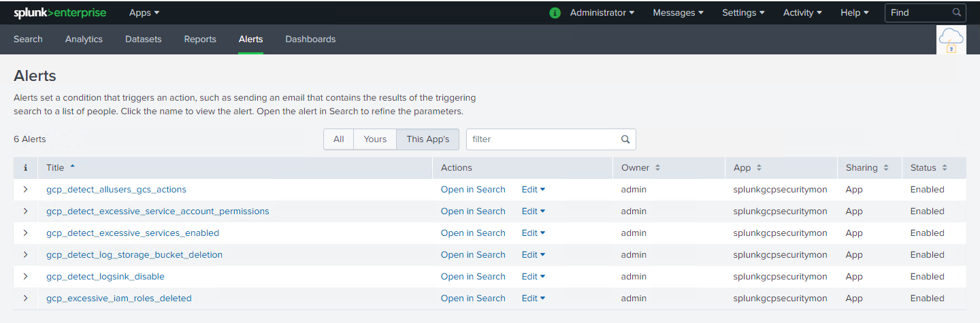Click the search magnifier in Find box
Image resolution: width=980 pixels, height=323 pixels.
click(x=956, y=12)
